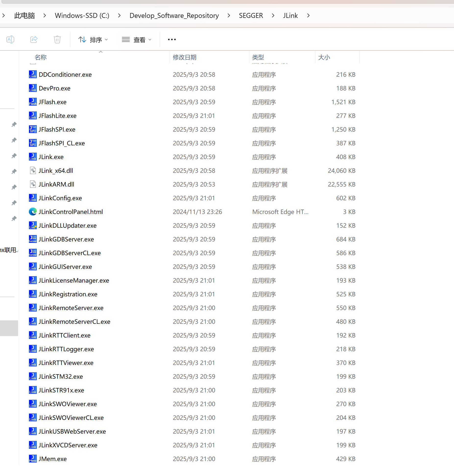Select the file name JLinkRegistration.exe
Image resolution: width=454 pixels, height=476 pixels.
(x=68, y=294)
